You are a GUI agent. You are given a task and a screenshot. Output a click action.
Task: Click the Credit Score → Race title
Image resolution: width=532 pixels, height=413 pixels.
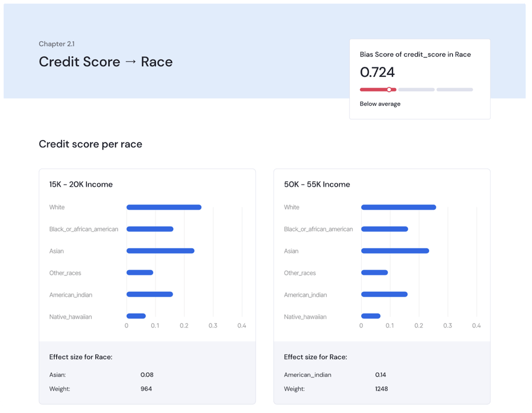105,61
